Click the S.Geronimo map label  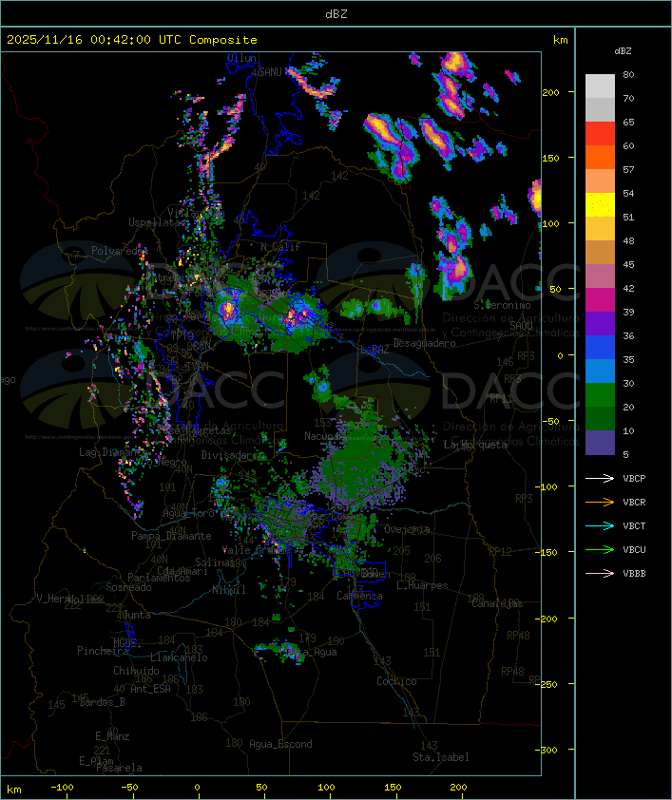coord(502,305)
